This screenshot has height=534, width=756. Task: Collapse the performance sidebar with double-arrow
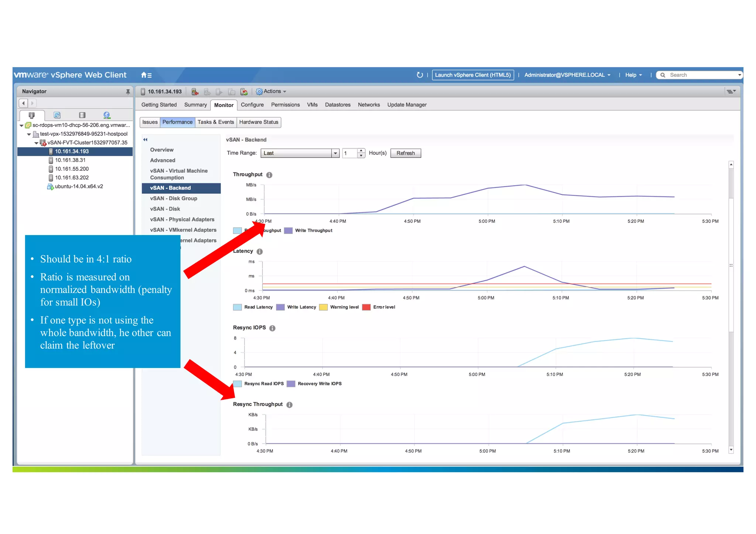tap(145, 139)
